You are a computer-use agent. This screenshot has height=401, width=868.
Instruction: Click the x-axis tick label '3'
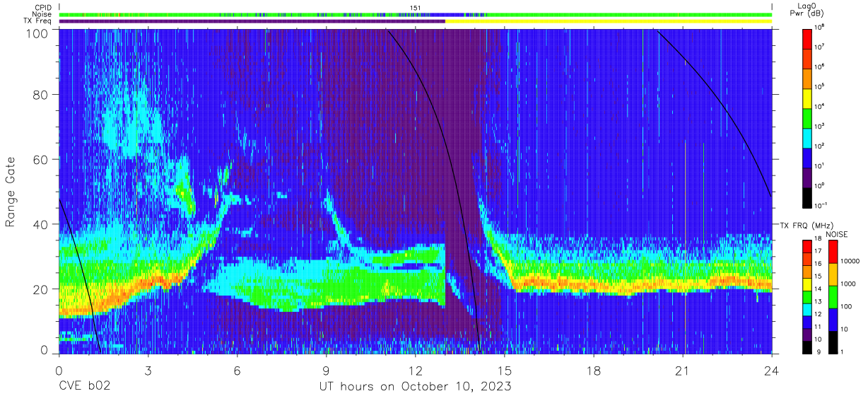[x=148, y=370]
